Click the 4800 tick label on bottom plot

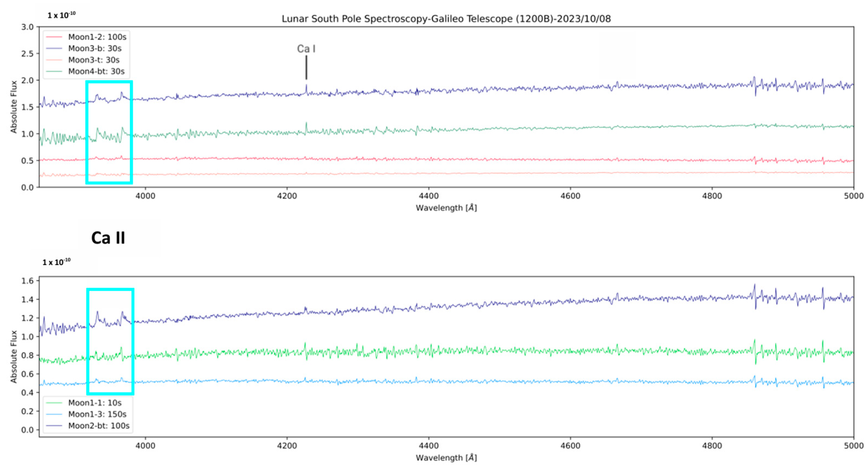coord(712,446)
